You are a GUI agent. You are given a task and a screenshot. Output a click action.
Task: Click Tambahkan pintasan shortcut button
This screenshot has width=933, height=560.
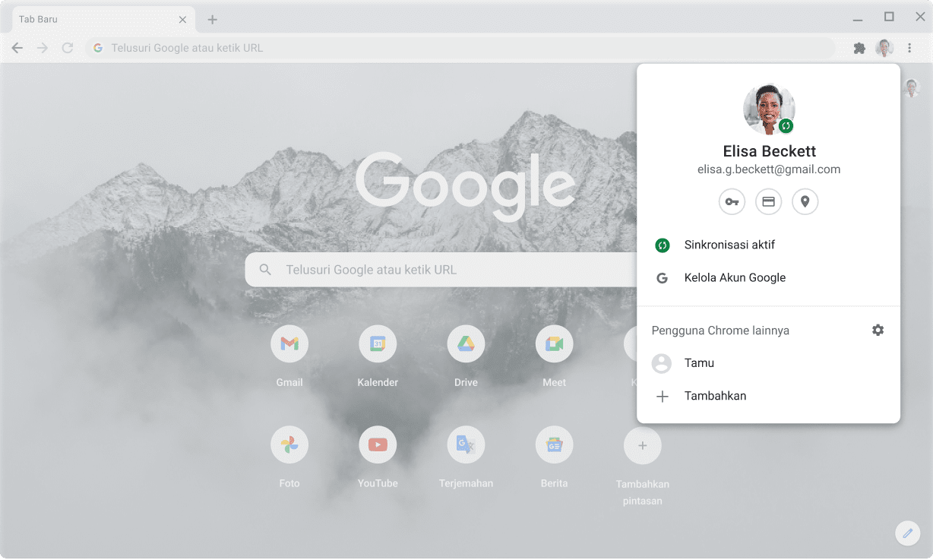point(642,446)
